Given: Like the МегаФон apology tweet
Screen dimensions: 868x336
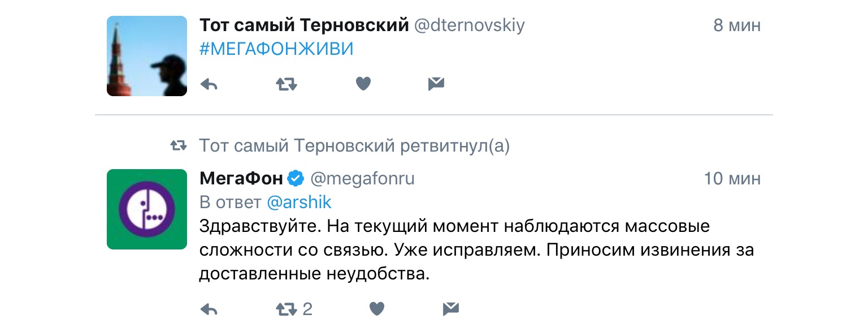Looking at the screenshot, I should (x=376, y=309).
